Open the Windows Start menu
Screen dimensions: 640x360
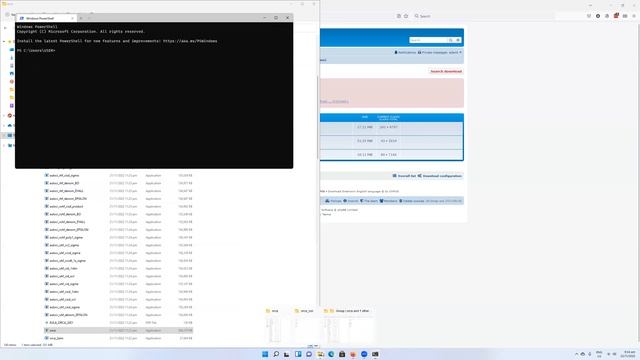tap(265, 354)
